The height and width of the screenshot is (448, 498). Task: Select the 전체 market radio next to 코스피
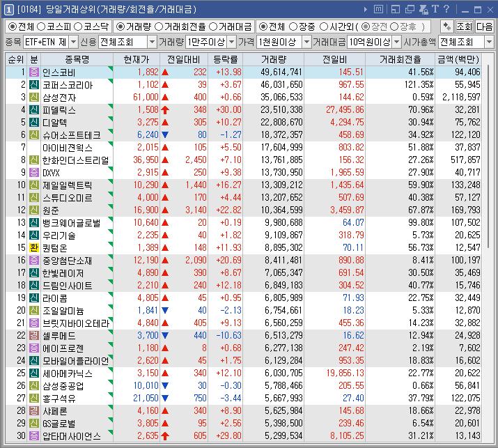click(x=12, y=26)
